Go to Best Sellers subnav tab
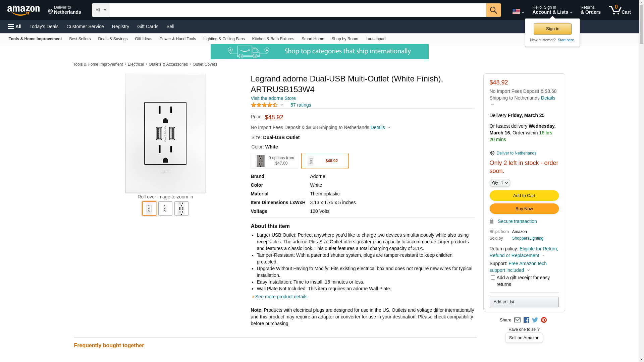 click(x=80, y=39)
